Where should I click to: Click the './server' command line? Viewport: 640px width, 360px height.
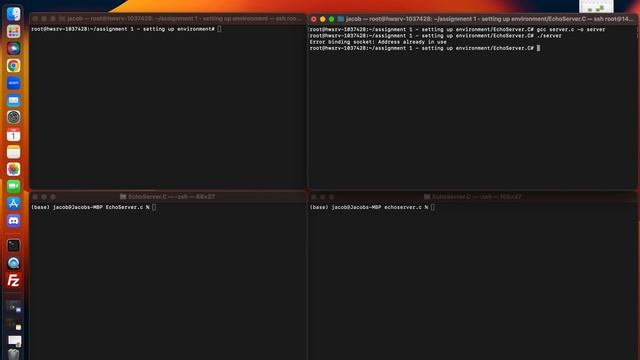tap(436, 36)
